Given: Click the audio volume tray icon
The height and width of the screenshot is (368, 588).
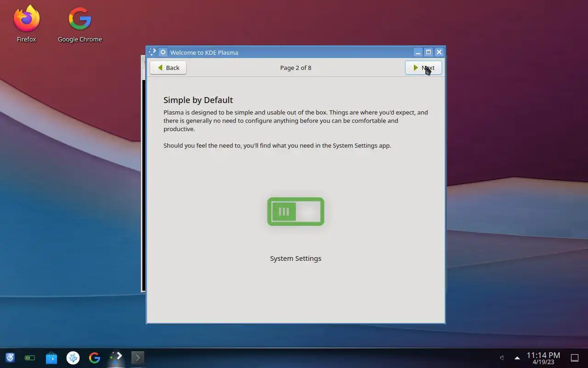Looking at the screenshot, I should 502,357.
